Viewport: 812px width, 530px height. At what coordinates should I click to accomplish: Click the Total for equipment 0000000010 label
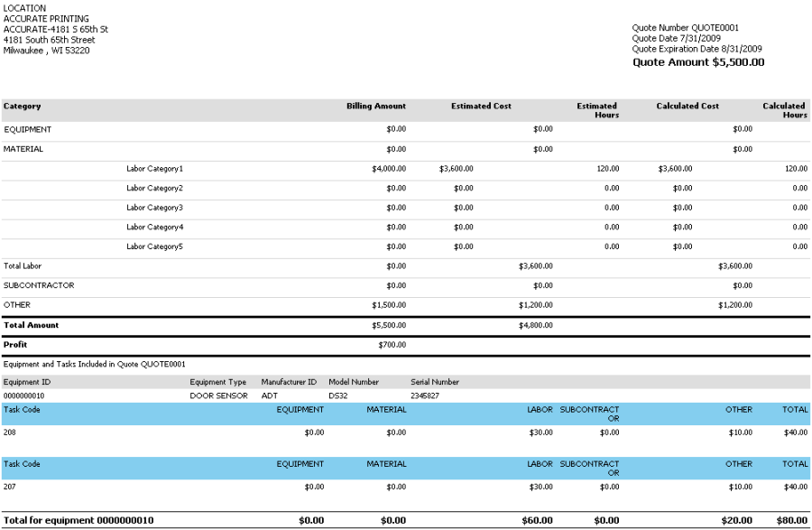coord(78,520)
